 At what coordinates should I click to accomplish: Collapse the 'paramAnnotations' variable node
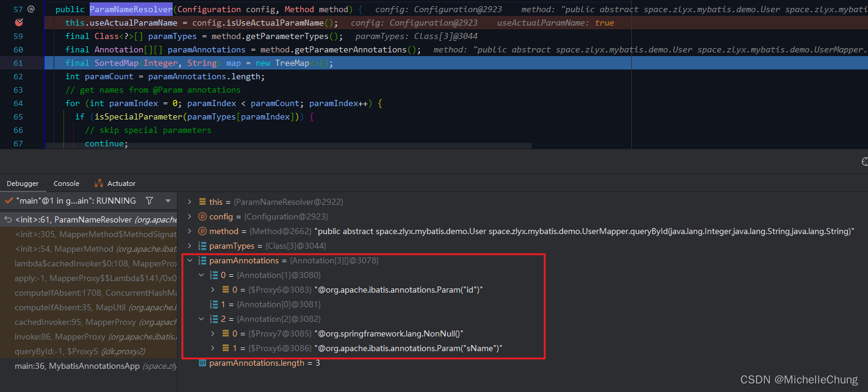[x=190, y=260]
